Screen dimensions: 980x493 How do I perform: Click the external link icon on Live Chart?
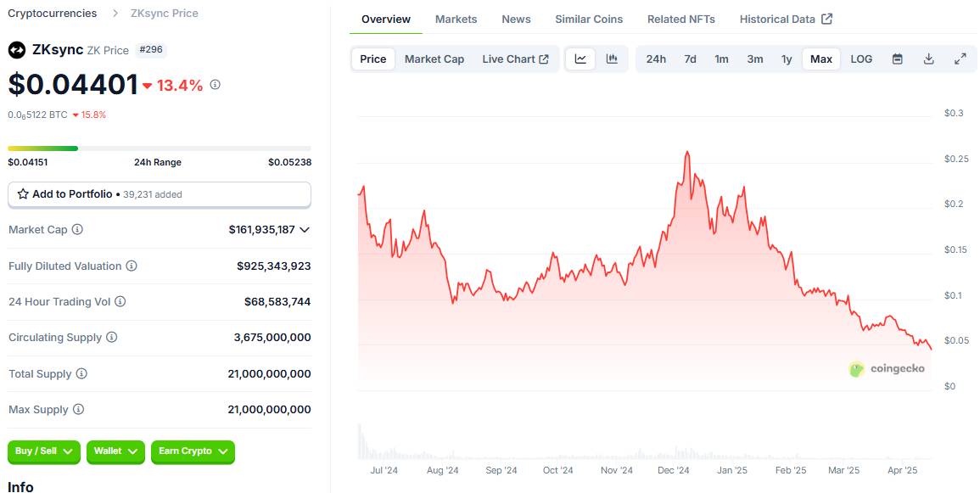(544, 59)
